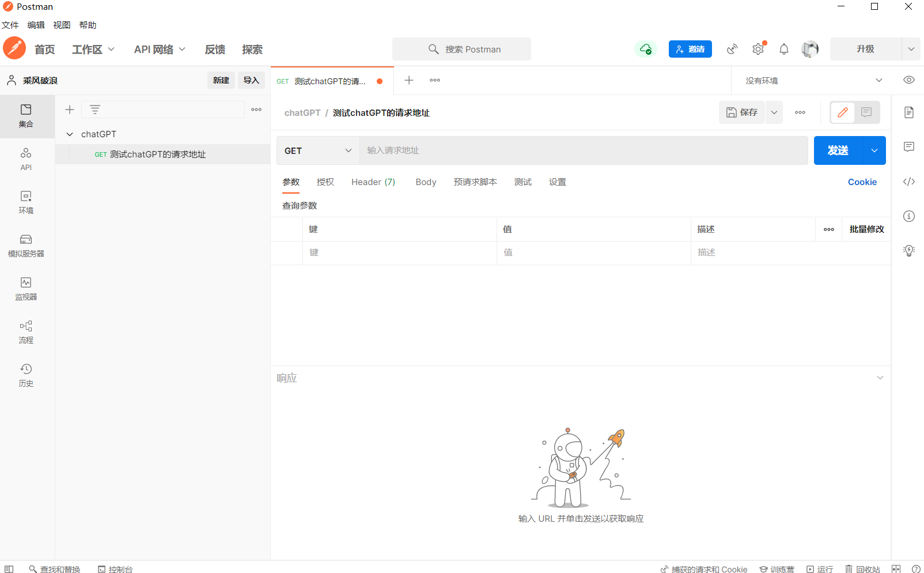Viewport: 924px width, 573px height.
Task: Collapse the response (响应) pane chevron
Action: 880,378
